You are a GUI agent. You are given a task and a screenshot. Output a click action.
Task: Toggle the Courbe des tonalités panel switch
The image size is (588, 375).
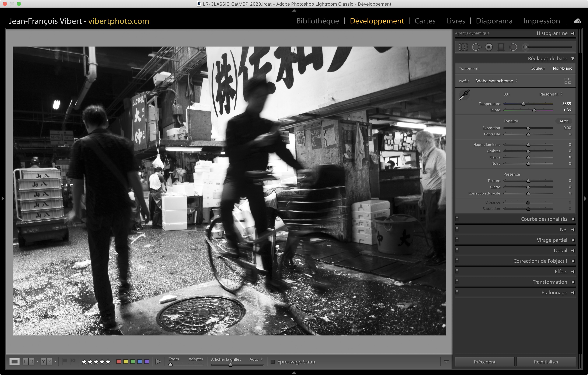coord(457,219)
